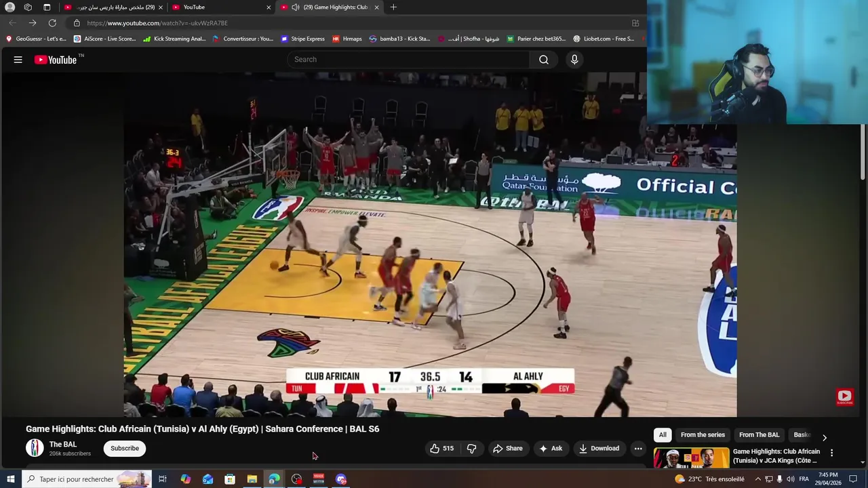
Task: Open Convertisseur bookmark
Action: (243, 39)
